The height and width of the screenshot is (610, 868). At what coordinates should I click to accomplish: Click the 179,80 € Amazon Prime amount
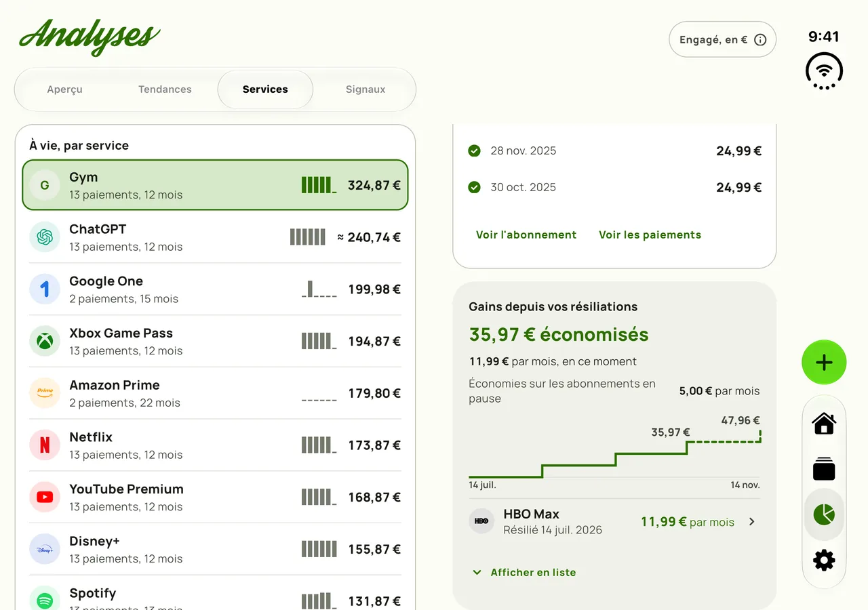[374, 393]
